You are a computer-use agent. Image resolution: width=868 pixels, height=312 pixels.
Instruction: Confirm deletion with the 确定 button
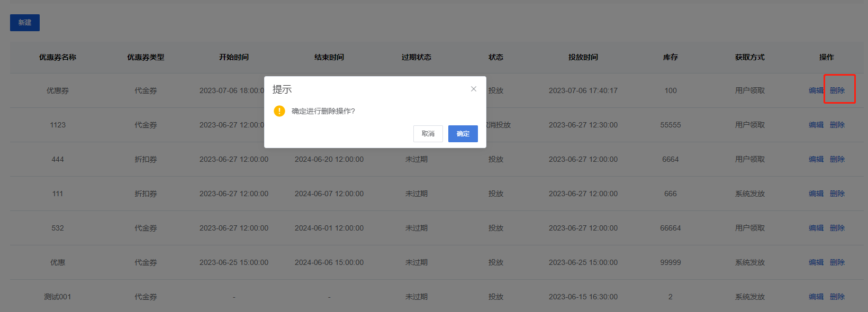coord(463,134)
